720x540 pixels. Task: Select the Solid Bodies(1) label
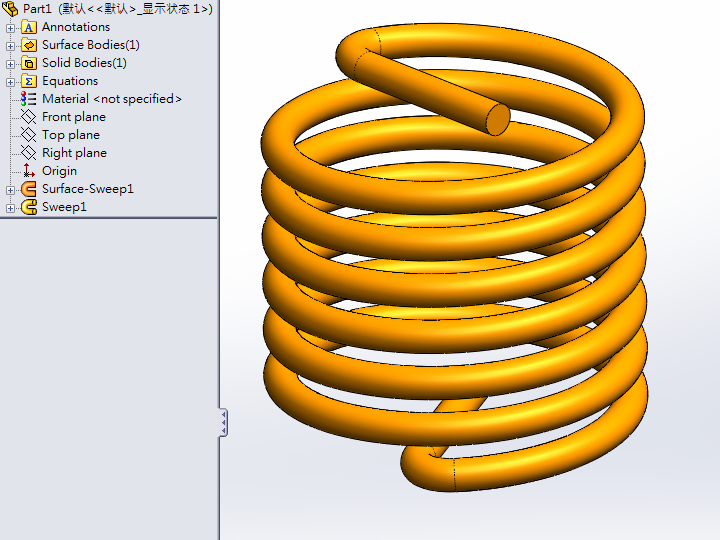click(x=84, y=63)
